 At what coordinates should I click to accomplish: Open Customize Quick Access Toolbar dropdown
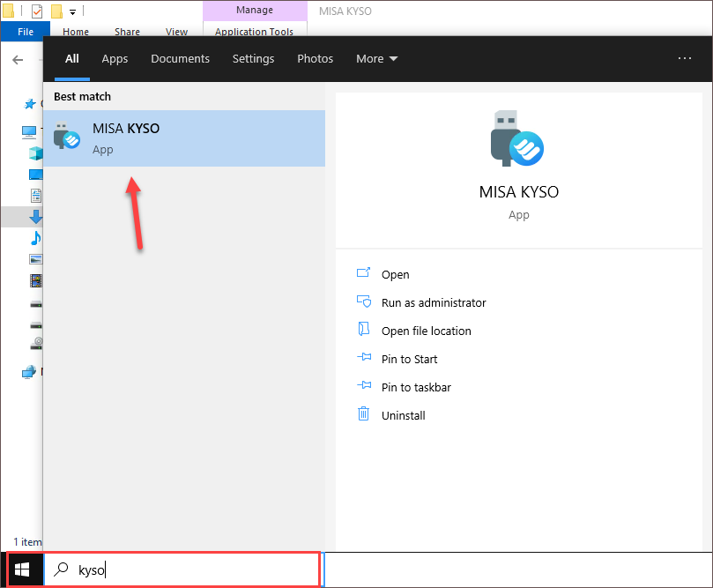pos(73,12)
